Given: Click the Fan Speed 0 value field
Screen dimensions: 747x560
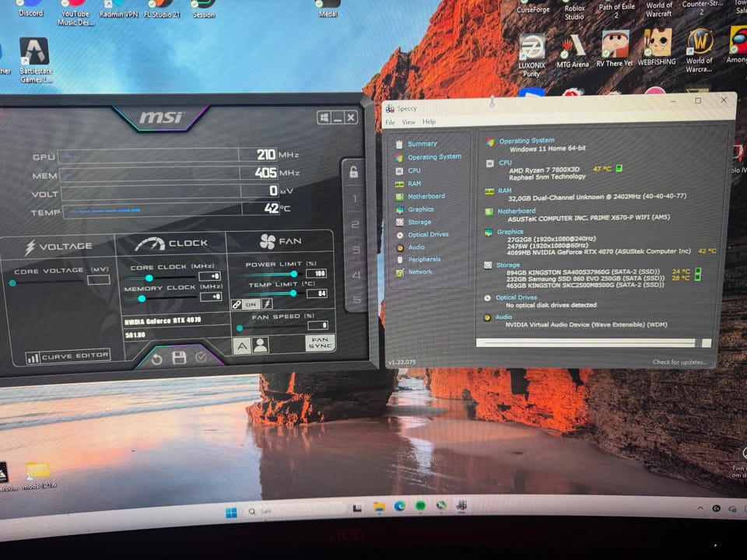Looking at the screenshot, I should pos(317,325).
